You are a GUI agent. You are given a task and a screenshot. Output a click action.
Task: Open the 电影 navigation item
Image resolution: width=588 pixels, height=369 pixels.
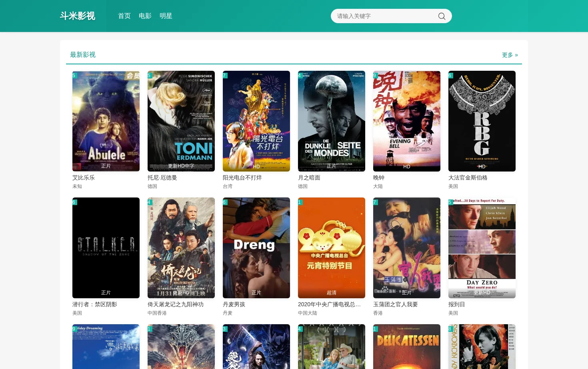tap(145, 16)
